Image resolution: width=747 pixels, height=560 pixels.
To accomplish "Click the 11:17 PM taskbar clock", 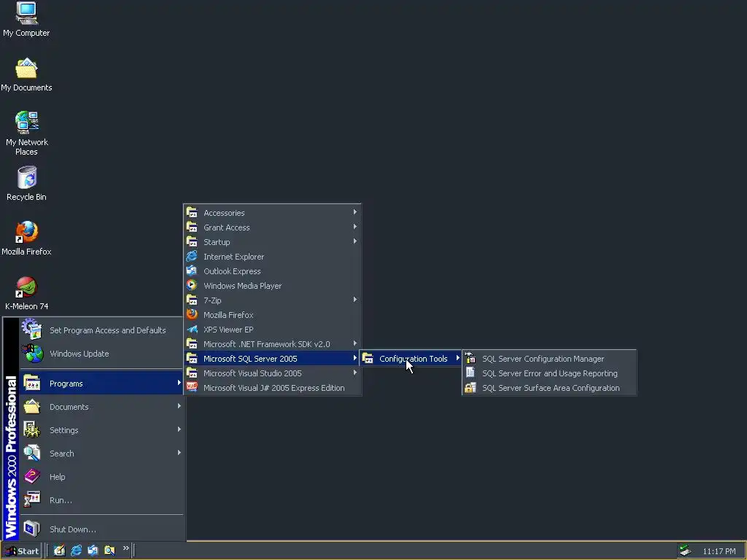I will (719, 551).
